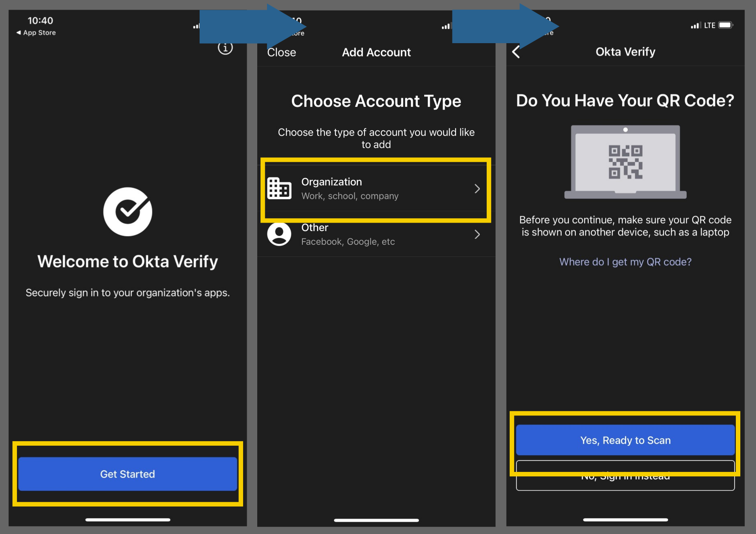
Task: Go back to App Store link
Action: tap(36, 33)
